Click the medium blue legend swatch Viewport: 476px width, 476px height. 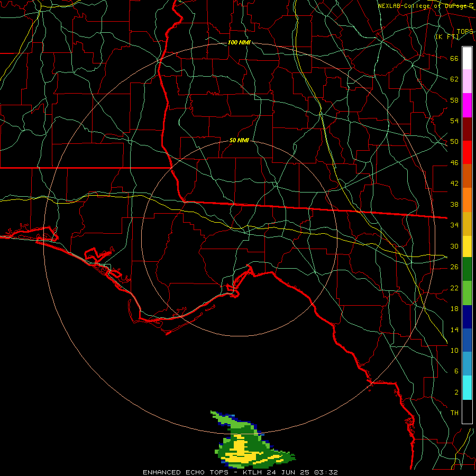(467, 340)
